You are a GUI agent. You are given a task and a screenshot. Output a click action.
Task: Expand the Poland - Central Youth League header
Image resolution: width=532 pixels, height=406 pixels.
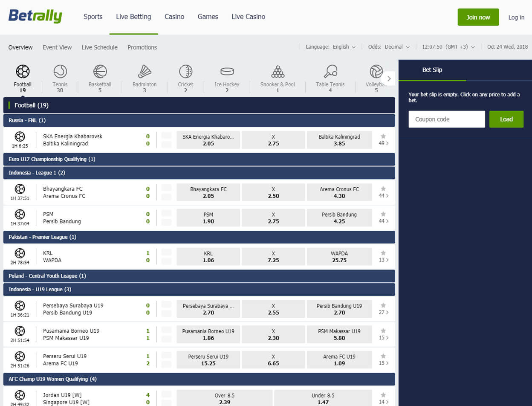pyautogui.click(x=199, y=276)
